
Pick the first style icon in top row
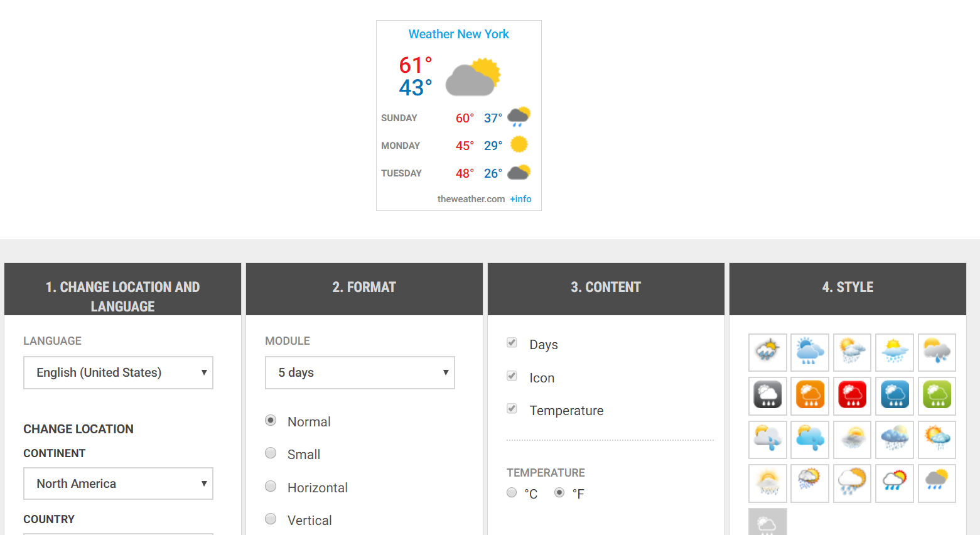point(767,352)
